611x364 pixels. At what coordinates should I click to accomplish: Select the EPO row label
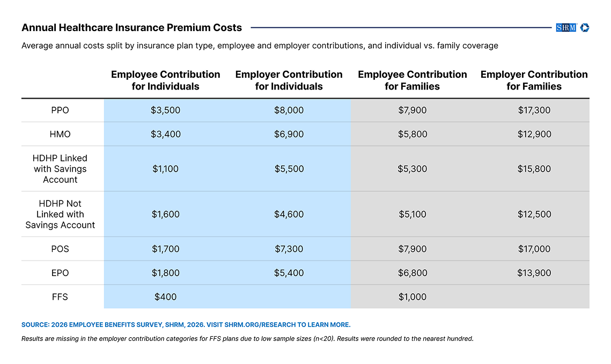[60, 273]
